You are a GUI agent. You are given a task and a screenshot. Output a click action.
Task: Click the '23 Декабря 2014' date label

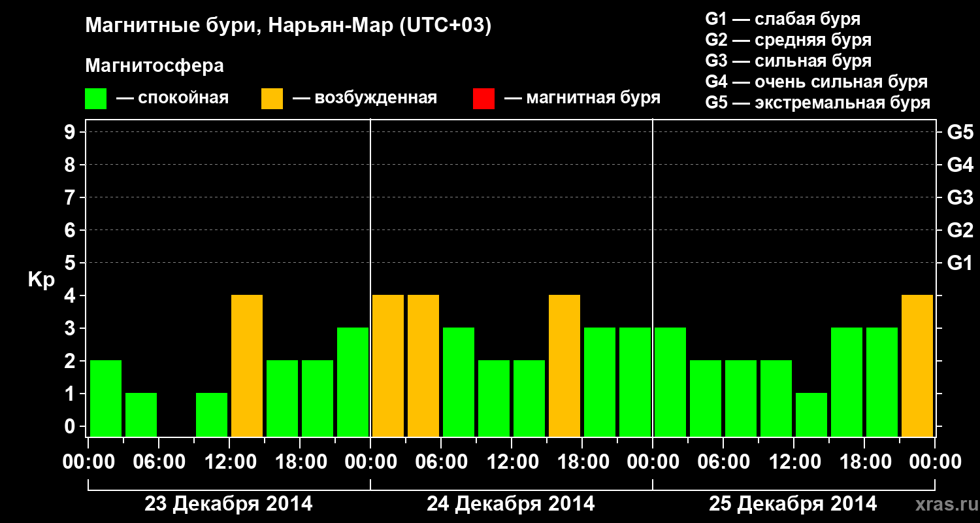(x=229, y=504)
